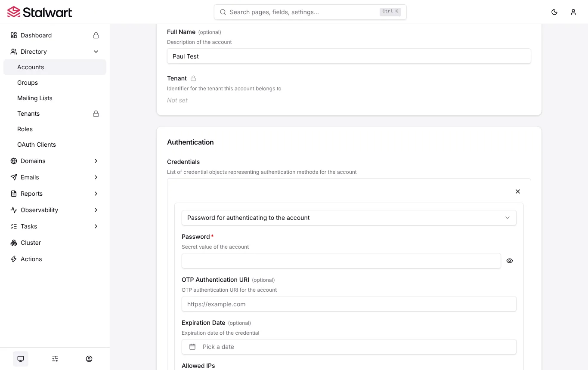Image resolution: width=588 pixels, height=370 pixels.
Task: Open Accounts in the sidebar
Action: 55,67
